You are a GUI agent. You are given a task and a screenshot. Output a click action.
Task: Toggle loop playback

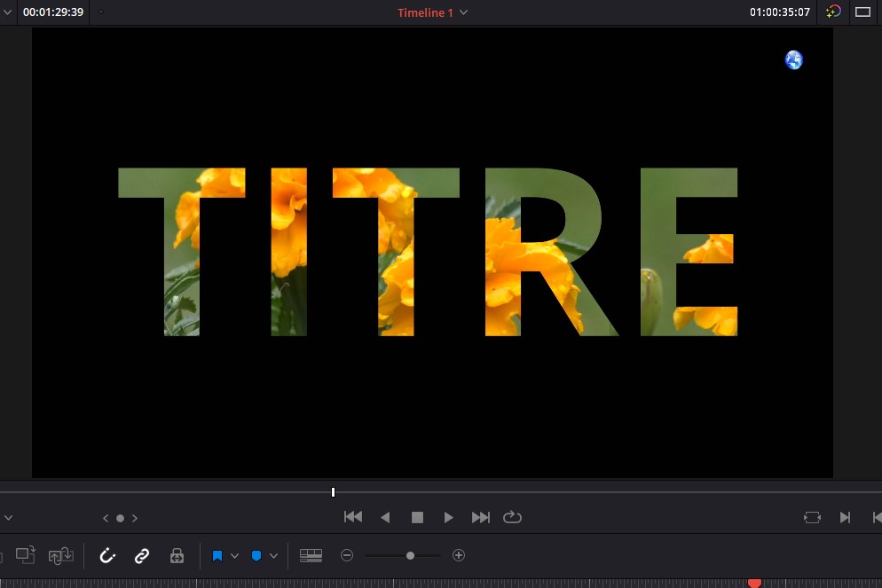[512, 517]
